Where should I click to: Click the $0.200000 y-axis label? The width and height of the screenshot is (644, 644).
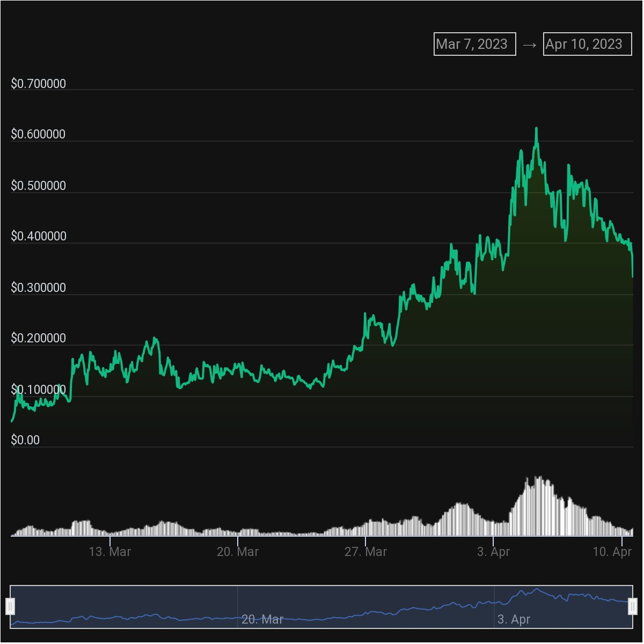pos(39,338)
